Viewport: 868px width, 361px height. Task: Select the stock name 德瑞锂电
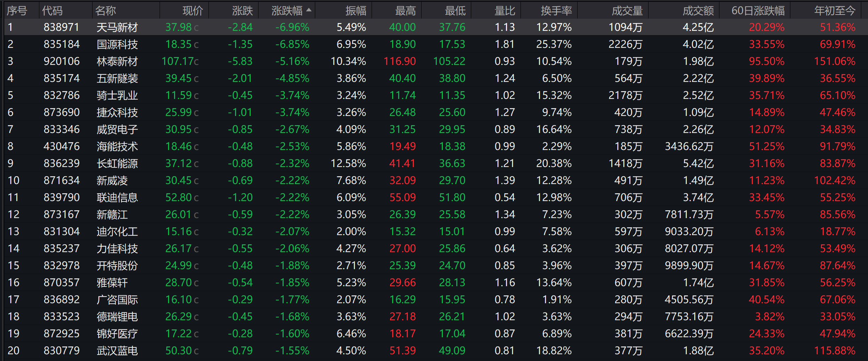click(117, 317)
